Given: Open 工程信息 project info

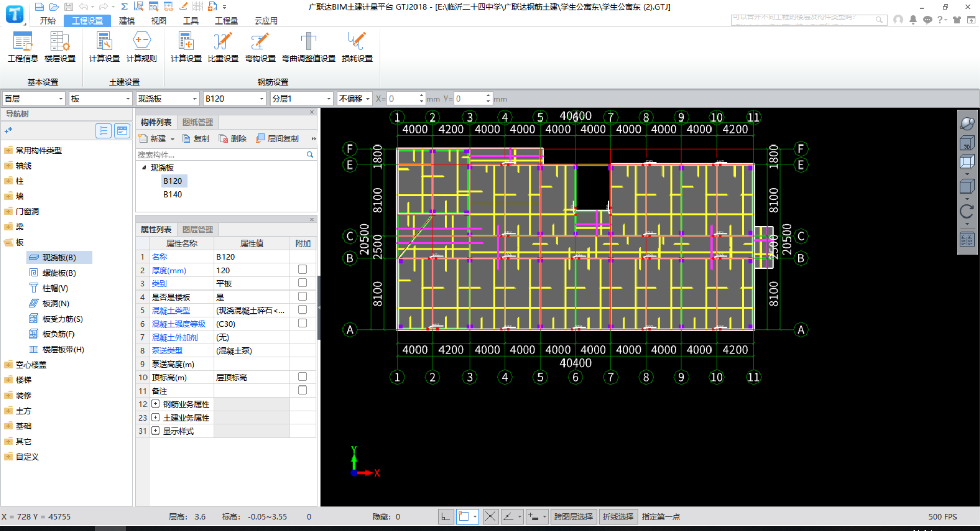Looking at the screenshot, I should [x=22, y=47].
